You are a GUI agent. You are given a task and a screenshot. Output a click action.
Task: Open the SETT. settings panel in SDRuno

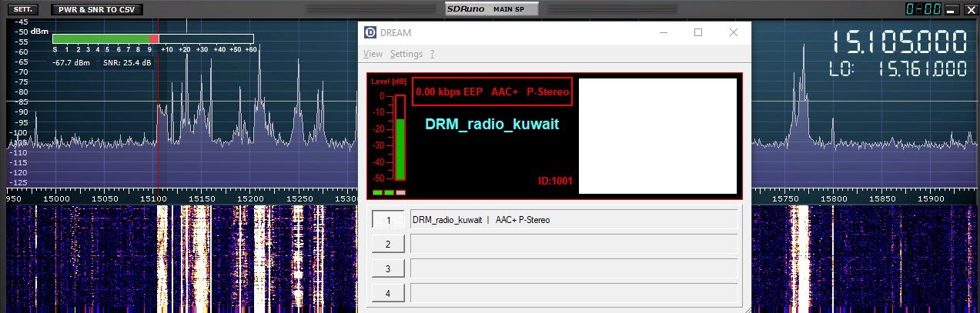22,10
